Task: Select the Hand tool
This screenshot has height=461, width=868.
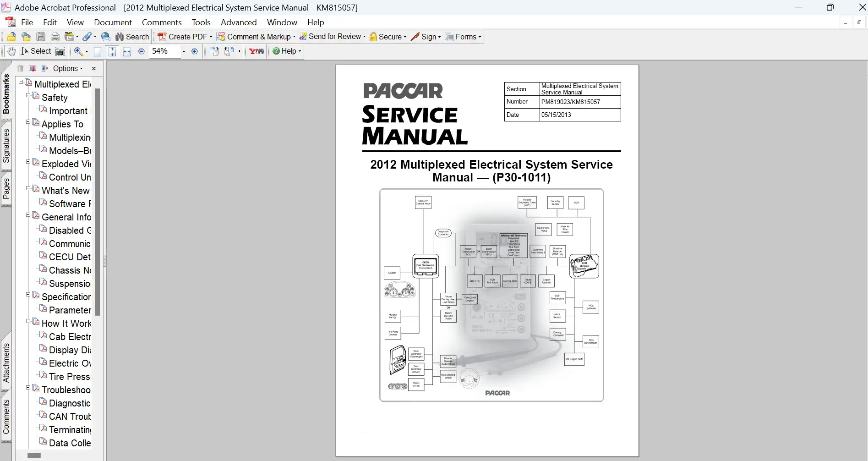Action: click(x=11, y=51)
